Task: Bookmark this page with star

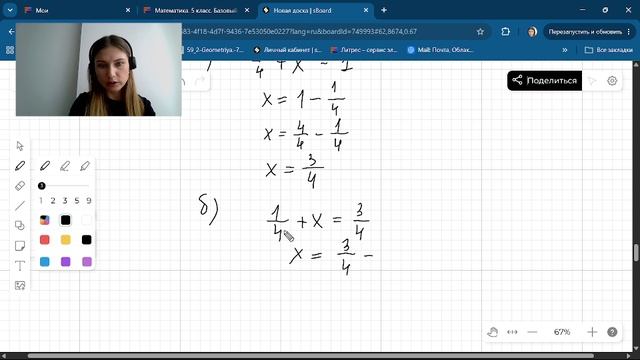Action: pos(480,31)
